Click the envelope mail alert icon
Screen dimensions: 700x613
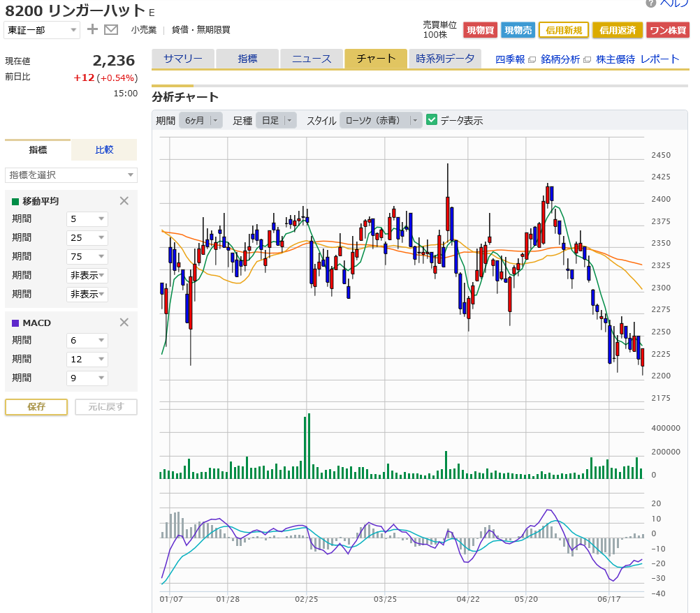tap(110, 30)
